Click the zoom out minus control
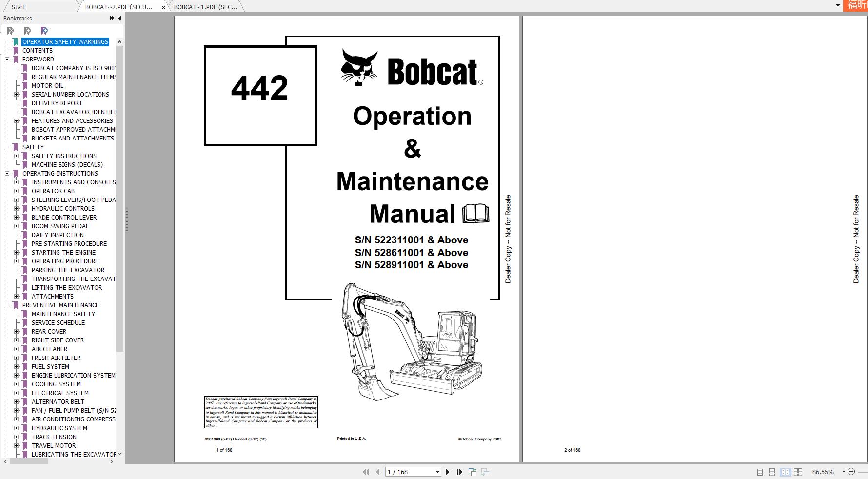Image resolution: width=868 pixels, height=479 pixels. click(x=851, y=472)
